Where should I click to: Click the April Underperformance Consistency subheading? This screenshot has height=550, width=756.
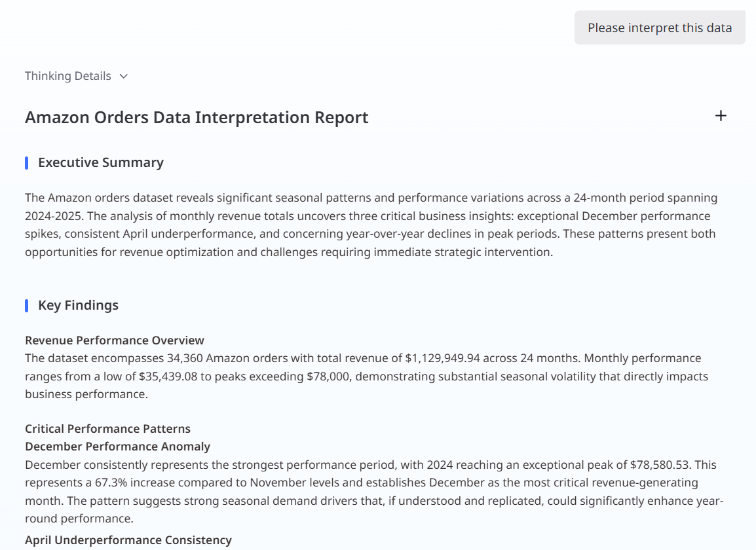tap(128, 540)
